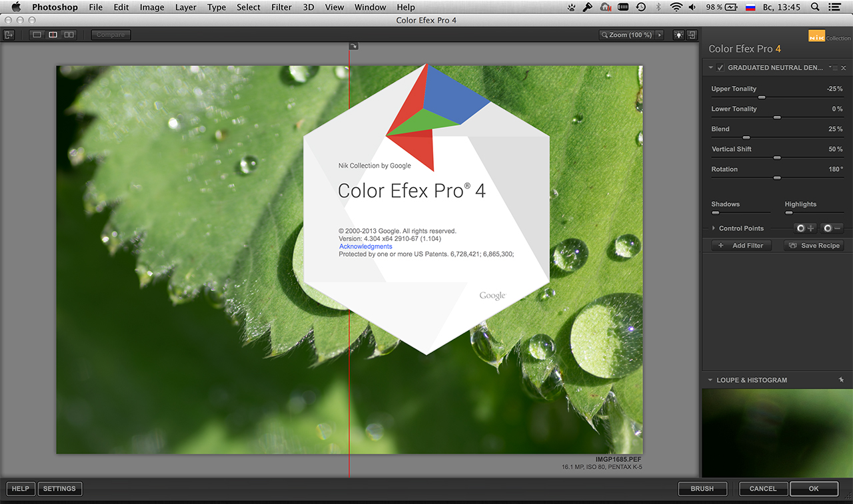
Task: Confirm with the OK button
Action: pos(814,489)
